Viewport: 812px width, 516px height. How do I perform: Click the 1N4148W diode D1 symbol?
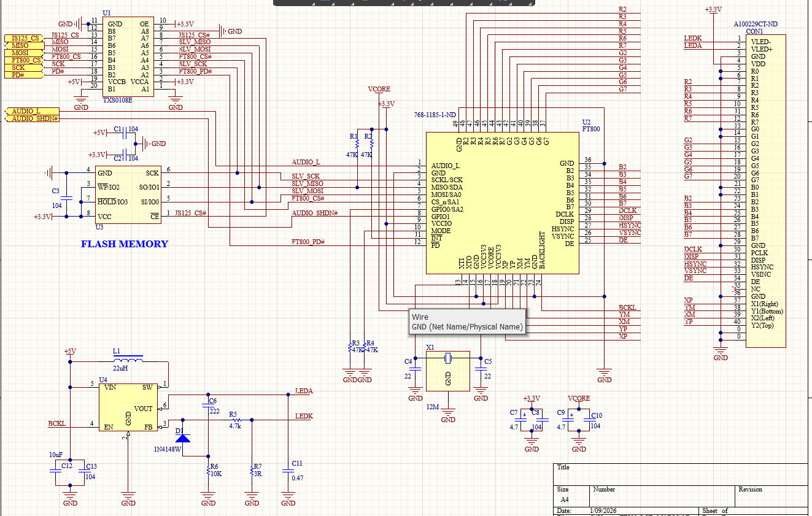coord(183,437)
